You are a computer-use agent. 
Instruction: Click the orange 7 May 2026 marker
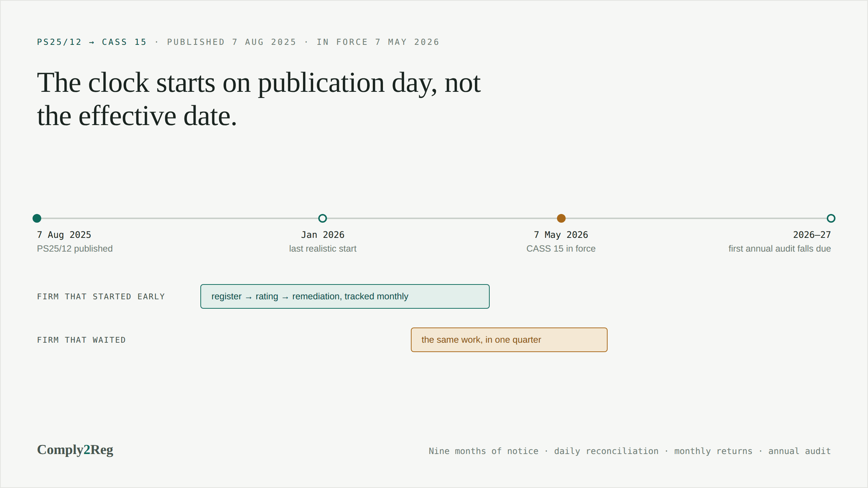(x=561, y=218)
